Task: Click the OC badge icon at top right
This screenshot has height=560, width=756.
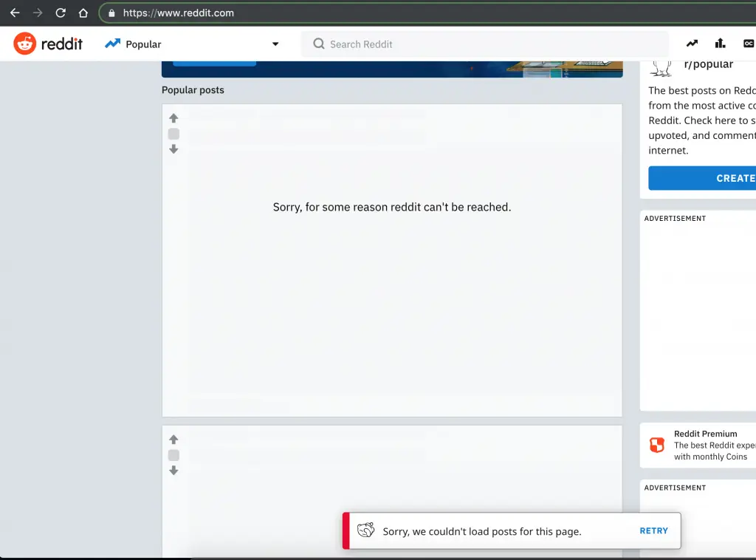Action: tap(749, 43)
